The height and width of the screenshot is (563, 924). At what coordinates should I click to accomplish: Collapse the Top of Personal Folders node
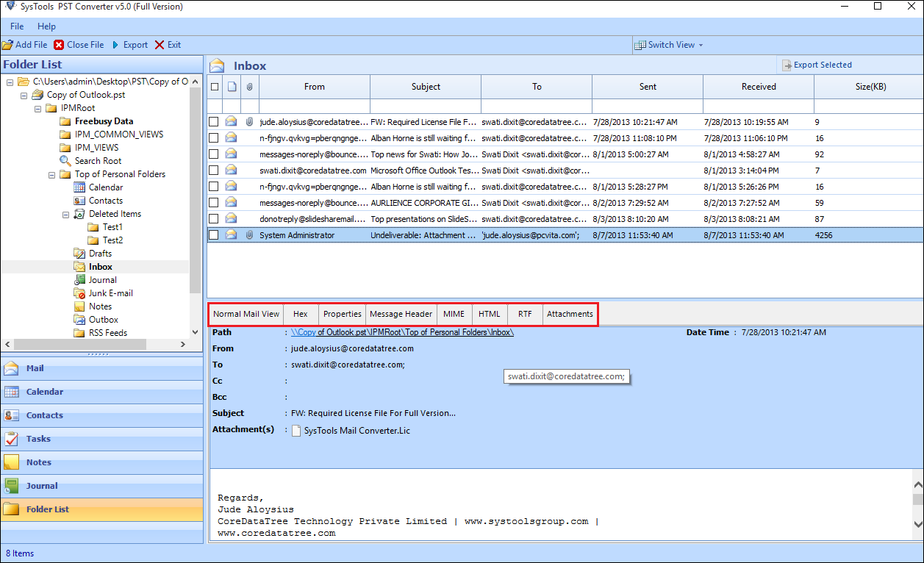pos(51,173)
